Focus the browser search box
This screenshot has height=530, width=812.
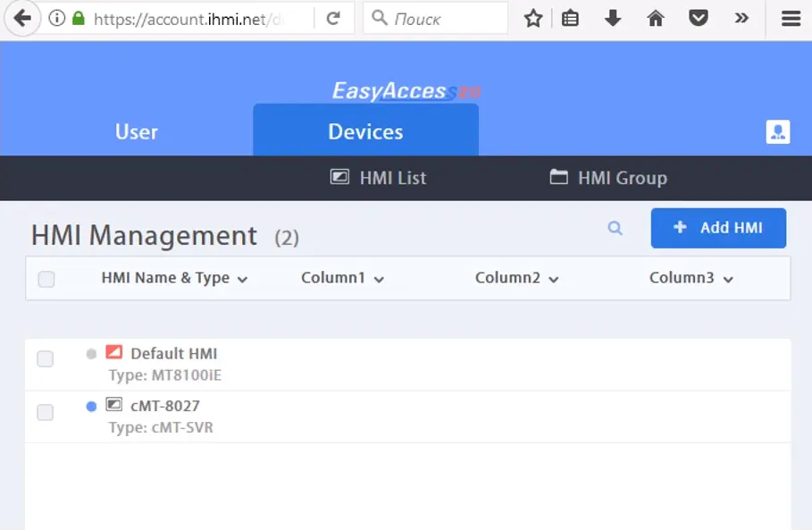pos(436,19)
